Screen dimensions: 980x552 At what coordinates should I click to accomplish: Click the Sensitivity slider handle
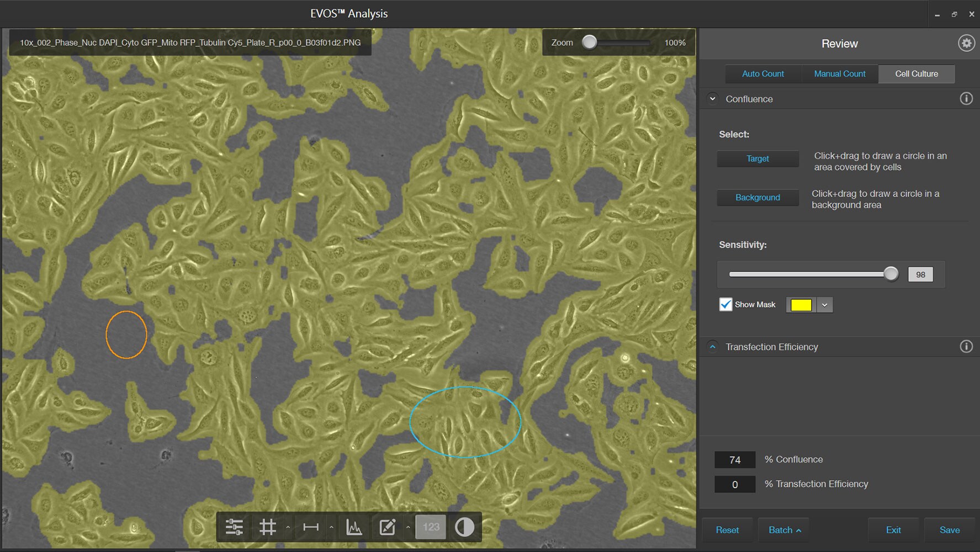[x=891, y=274]
